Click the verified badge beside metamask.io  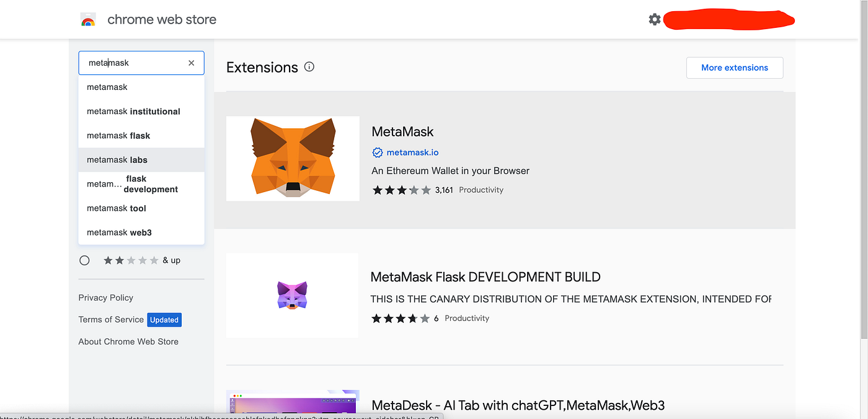[x=377, y=152]
